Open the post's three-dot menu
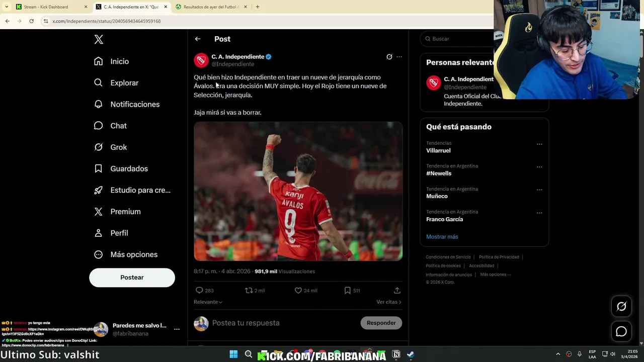The height and width of the screenshot is (362, 644). 399,57
